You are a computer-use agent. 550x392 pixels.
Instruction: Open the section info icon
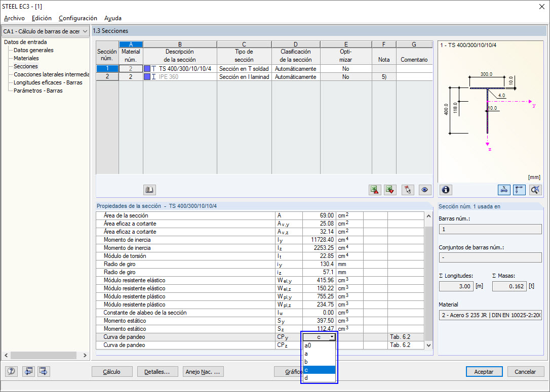[x=446, y=190]
